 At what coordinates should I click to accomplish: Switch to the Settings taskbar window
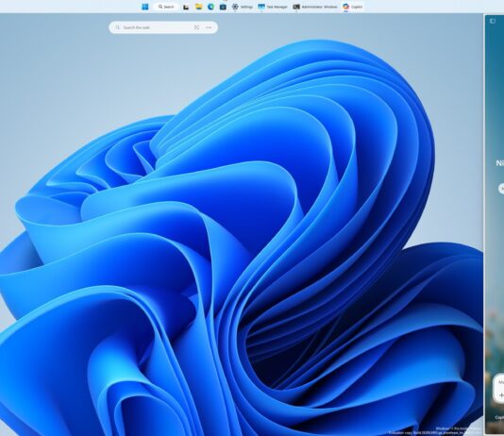pos(243,7)
